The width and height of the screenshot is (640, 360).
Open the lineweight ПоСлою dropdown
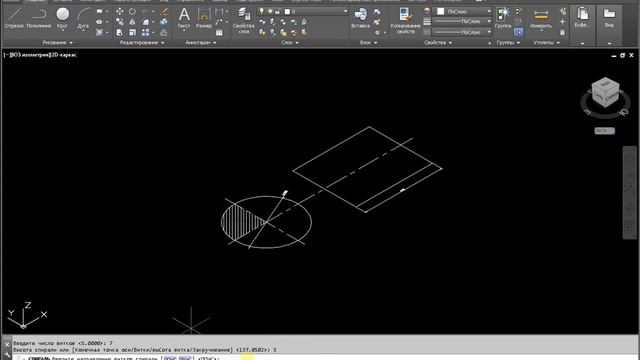pos(463,22)
